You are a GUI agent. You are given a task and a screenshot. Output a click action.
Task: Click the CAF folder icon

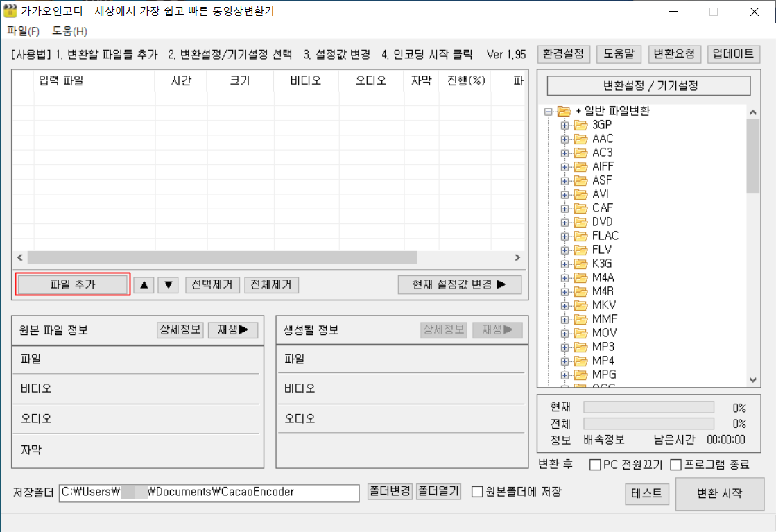(580, 208)
